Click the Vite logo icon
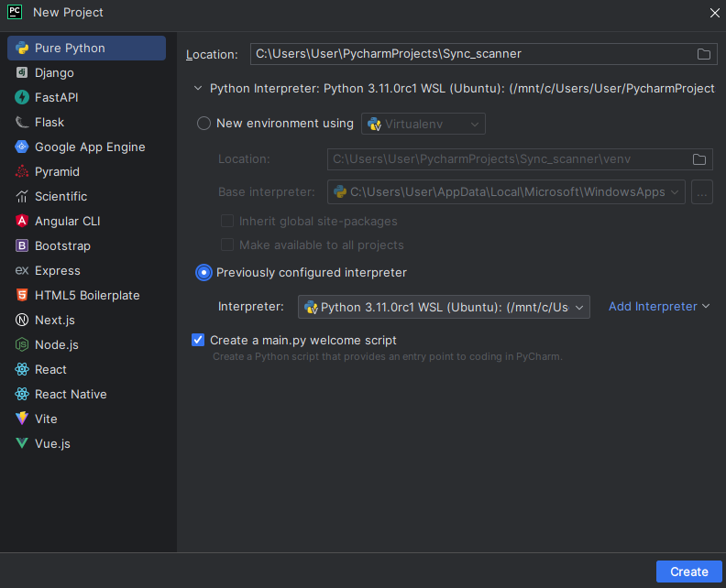The height and width of the screenshot is (588, 726). click(x=22, y=419)
